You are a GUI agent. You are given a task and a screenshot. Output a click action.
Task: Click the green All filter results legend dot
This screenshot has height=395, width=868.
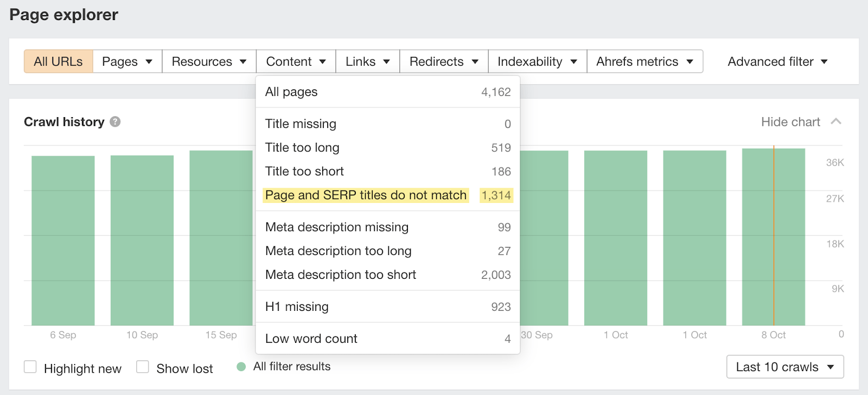click(241, 367)
